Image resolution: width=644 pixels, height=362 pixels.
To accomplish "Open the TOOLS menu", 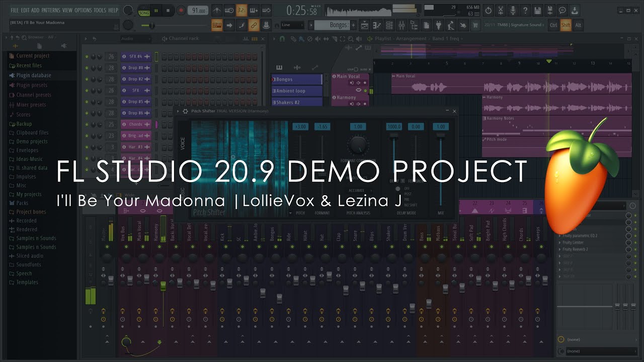I will [x=100, y=10].
